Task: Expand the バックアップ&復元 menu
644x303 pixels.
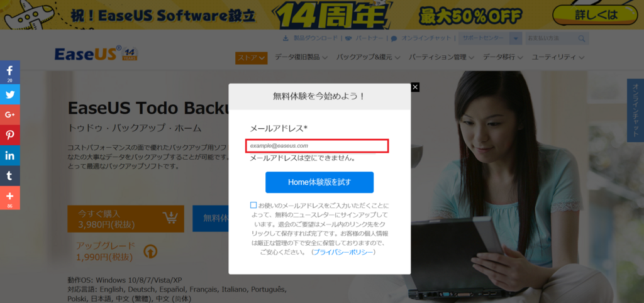Action: (x=368, y=57)
